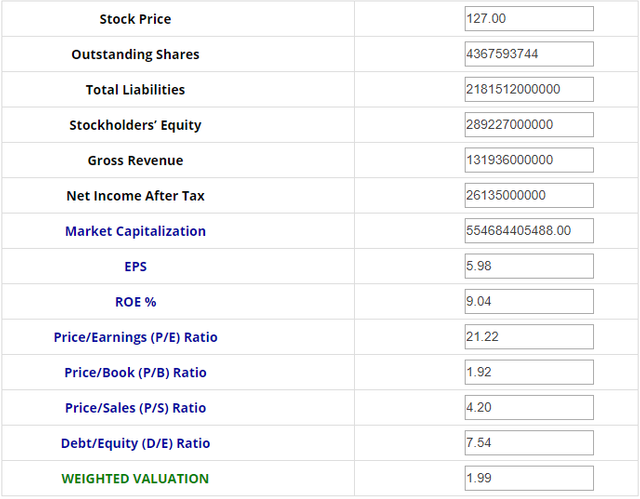The width and height of the screenshot is (640, 499).
Task: Select the Gross Revenue input box
Action: [x=528, y=160]
